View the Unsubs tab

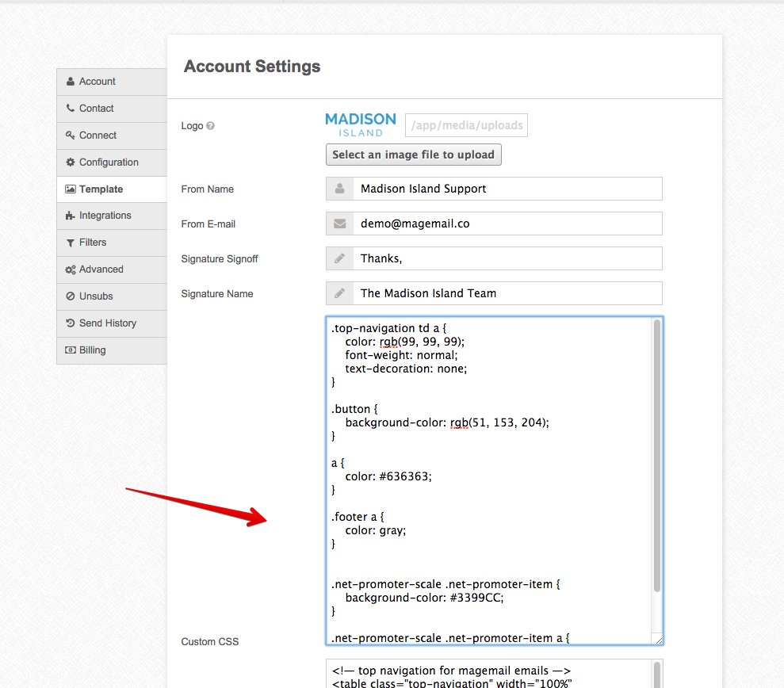112,296
